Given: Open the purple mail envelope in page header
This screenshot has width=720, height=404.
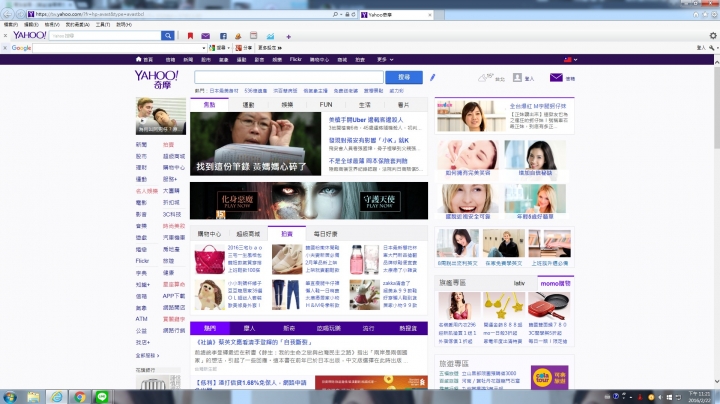Looking at the screenshot, I should [556, 78].
